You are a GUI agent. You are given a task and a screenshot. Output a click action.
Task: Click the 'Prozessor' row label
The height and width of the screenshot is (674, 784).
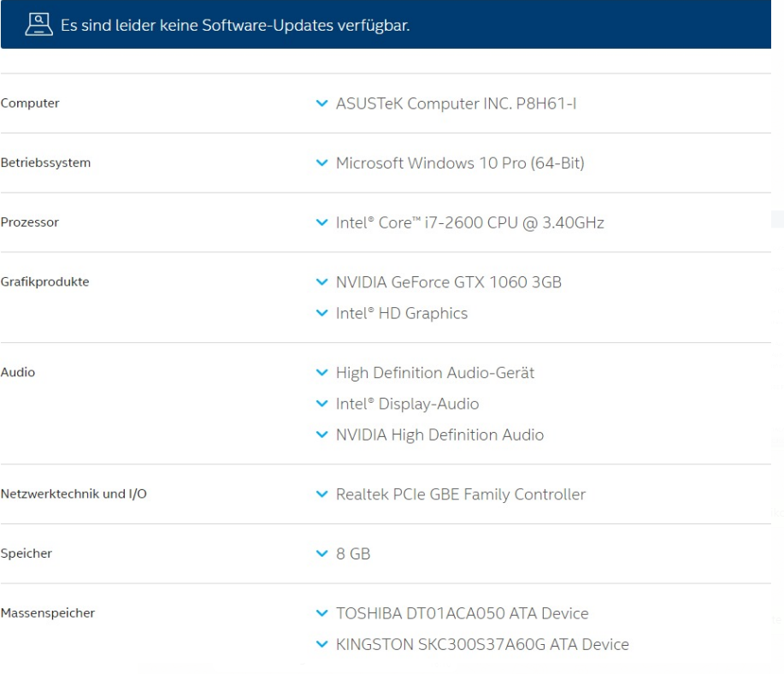pyautogui.click(x=30, y=222)
